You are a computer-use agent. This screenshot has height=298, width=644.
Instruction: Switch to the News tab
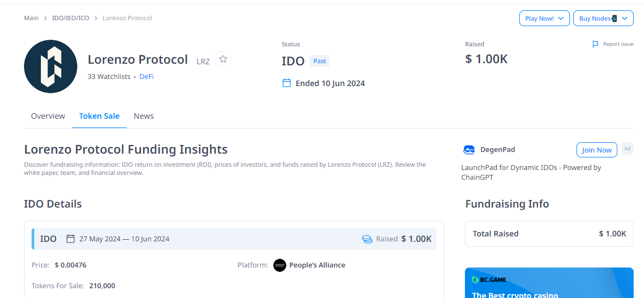tap(144, 116)
